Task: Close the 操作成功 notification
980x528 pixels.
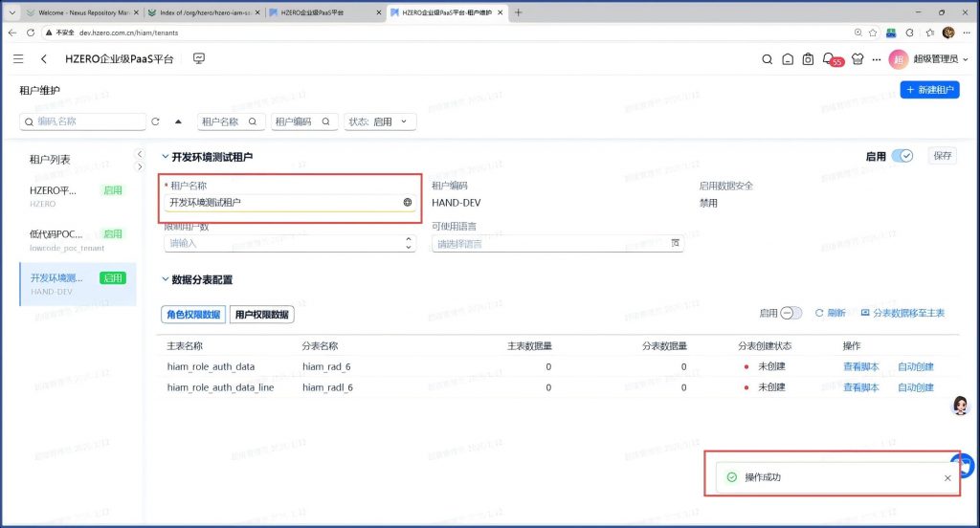Action: [x=947, y=477]
